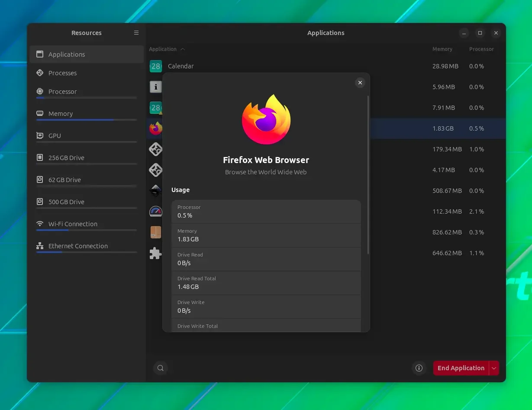Click the Processor usage bar in the sidebar
The height and width of the screenshot is (410, 532).
pos(87,98)
